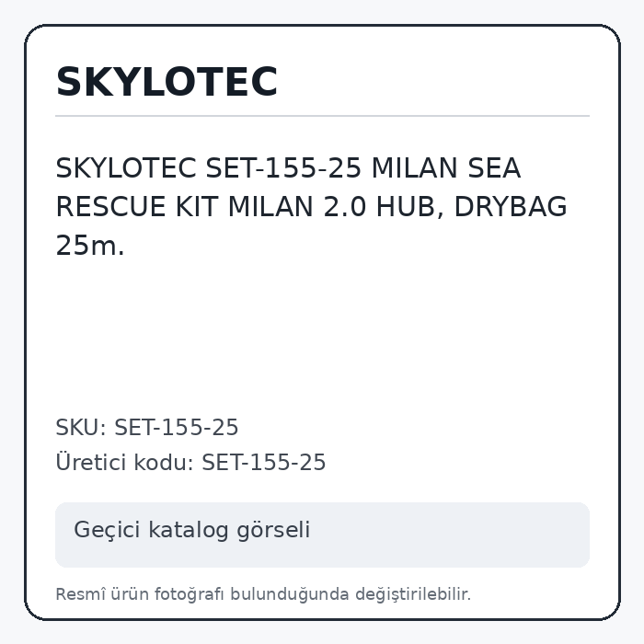644x644 pixels.
Task: Click the Resmî ürün fotoğrafı footnote
Action: [x=263, y=594]
